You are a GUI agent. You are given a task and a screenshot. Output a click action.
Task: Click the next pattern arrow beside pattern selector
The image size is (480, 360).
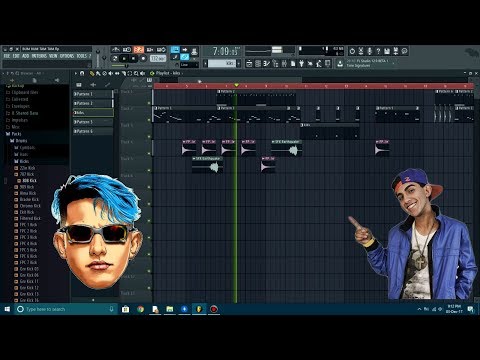click(239, 63)
